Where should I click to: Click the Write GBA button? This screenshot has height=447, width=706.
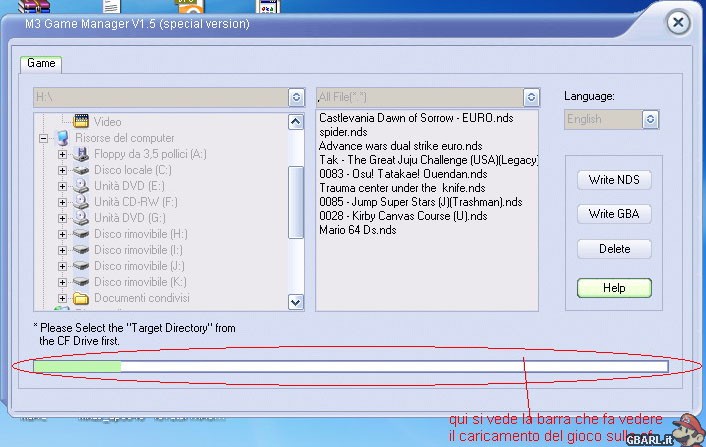click(x=614, y=214)
